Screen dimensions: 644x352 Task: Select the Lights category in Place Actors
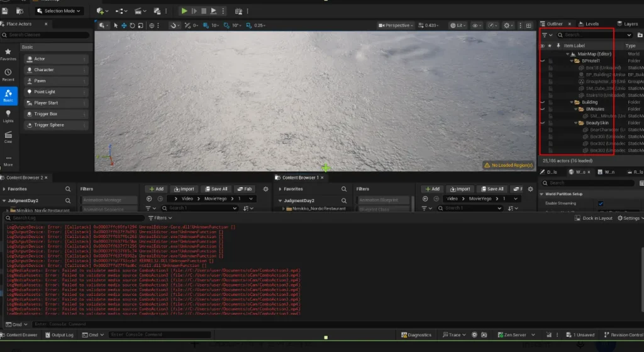click(8, 116)
